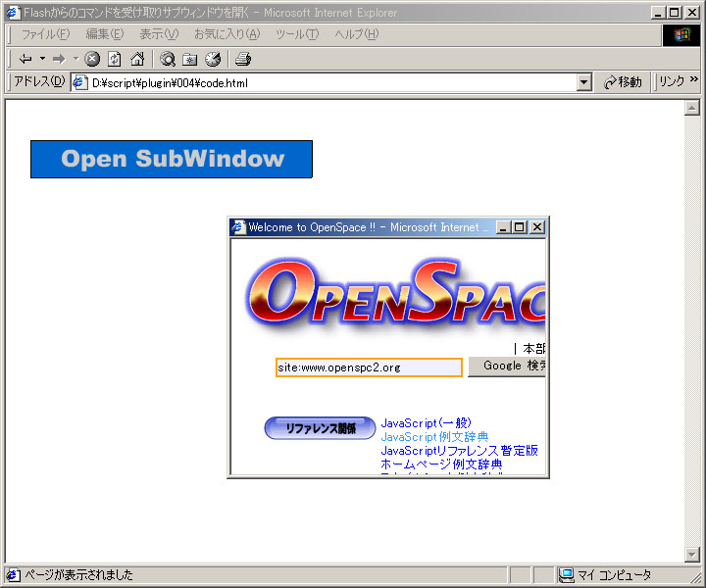Click the ページが表示されました status text
This screenshot has height=588, width=706.
[78, 575]
